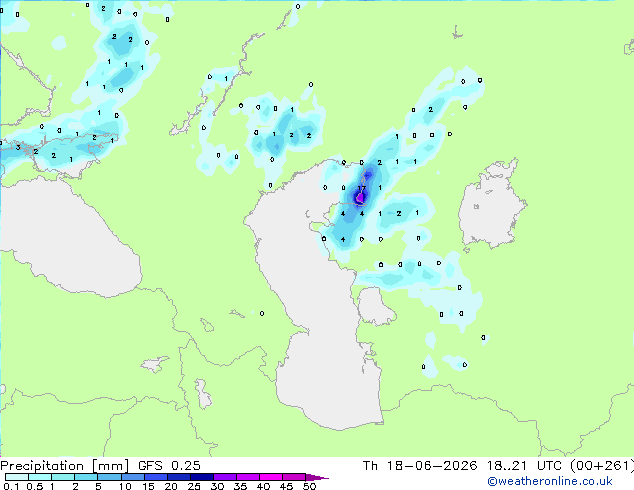
Task: Pick the 1–2 mm legend color
Action: coord(63,477)
